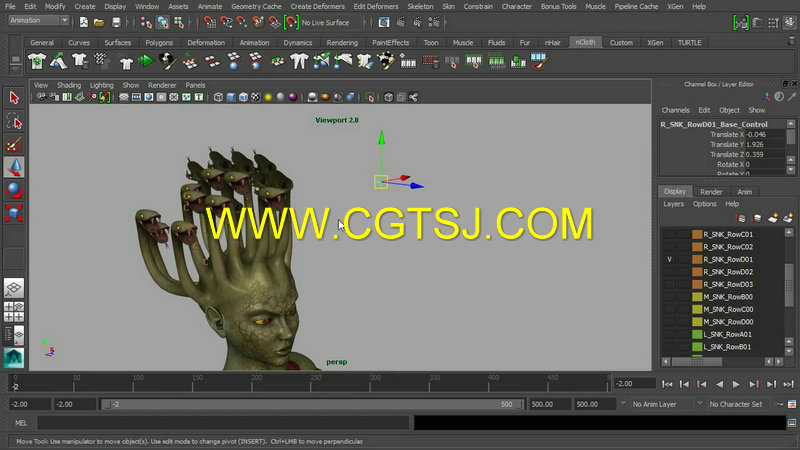Click wireframe cube icon in viewport toolbar
This screenshot has width=800, height=450.
(x=218, y=97)
